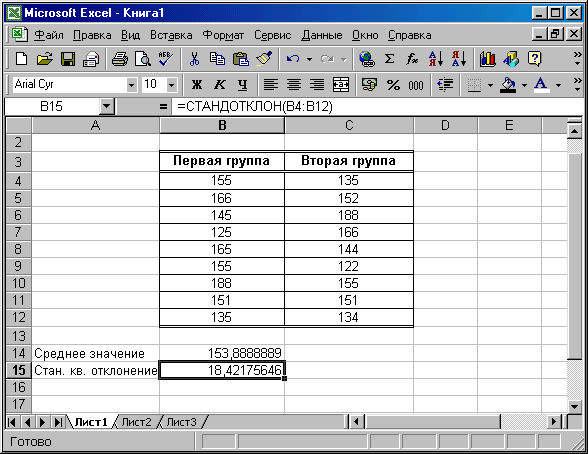Paste from clipboard icon
This screenshot has height=454, width=588.
pyautogui.click(x=241, y=59)
